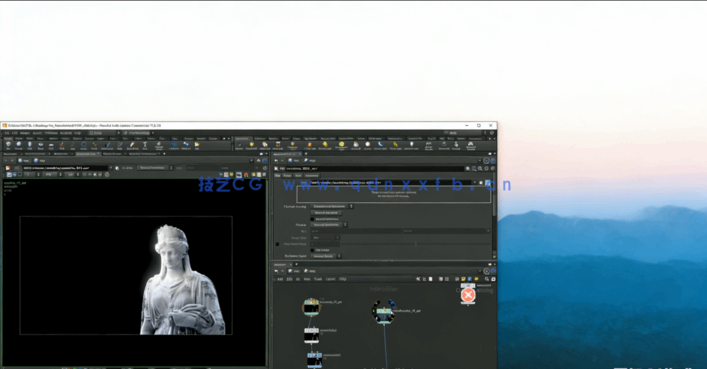
Task: Select the Grid shelf tool
Action: [x=51, y=145]
